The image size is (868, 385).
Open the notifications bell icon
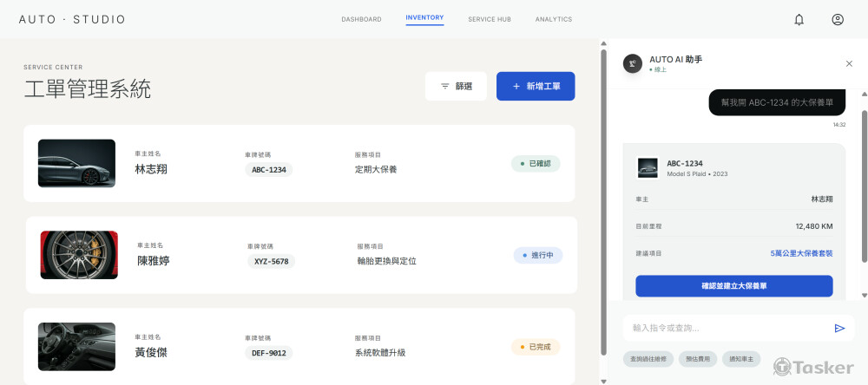pos(799,19)
